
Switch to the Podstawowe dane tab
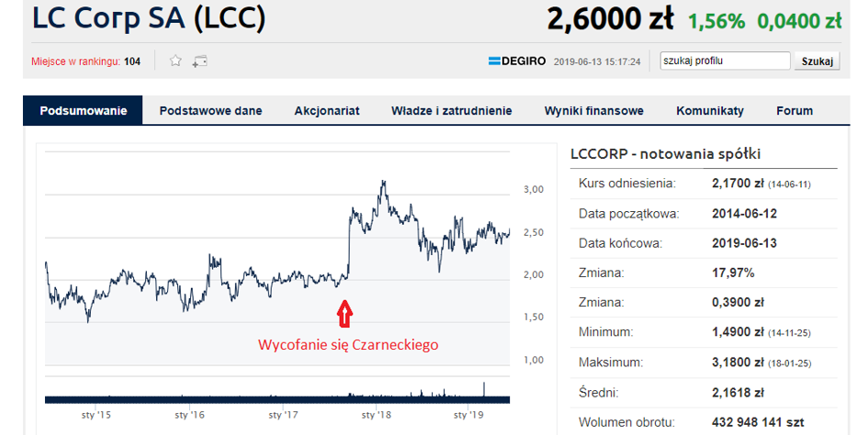point(210,111)
